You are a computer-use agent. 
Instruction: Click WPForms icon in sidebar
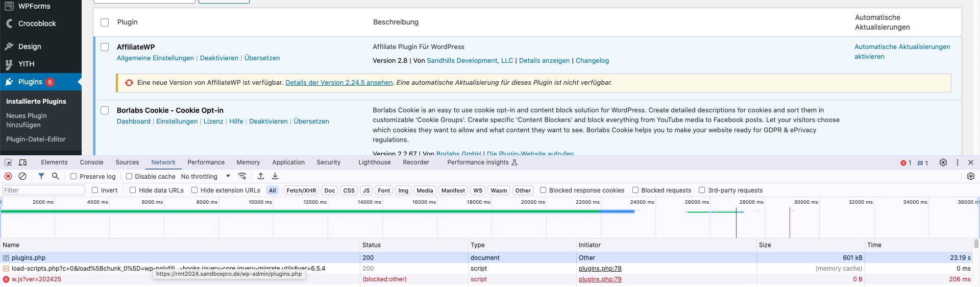[x=9, y=6]
